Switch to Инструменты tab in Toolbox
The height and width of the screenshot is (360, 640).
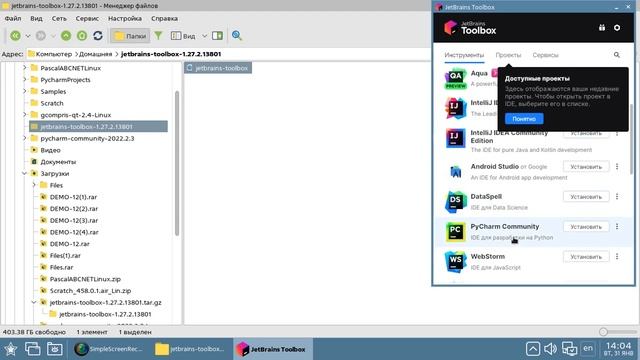click(464, 55)
